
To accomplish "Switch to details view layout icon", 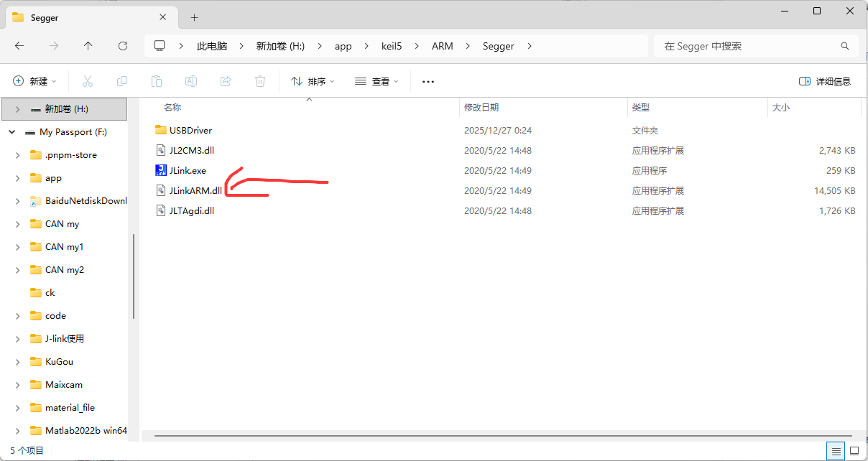I will coord(836,451).
